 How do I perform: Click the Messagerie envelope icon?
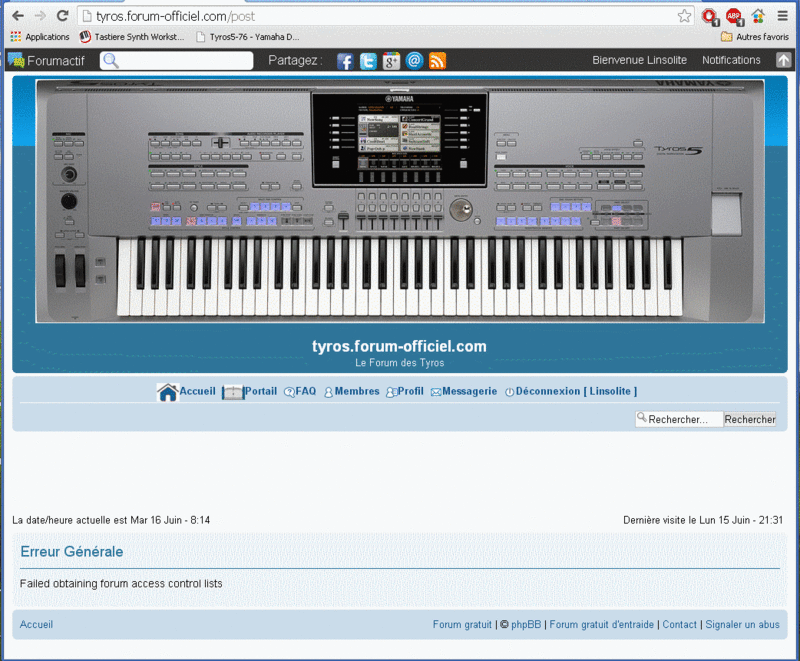click(436, 392)
